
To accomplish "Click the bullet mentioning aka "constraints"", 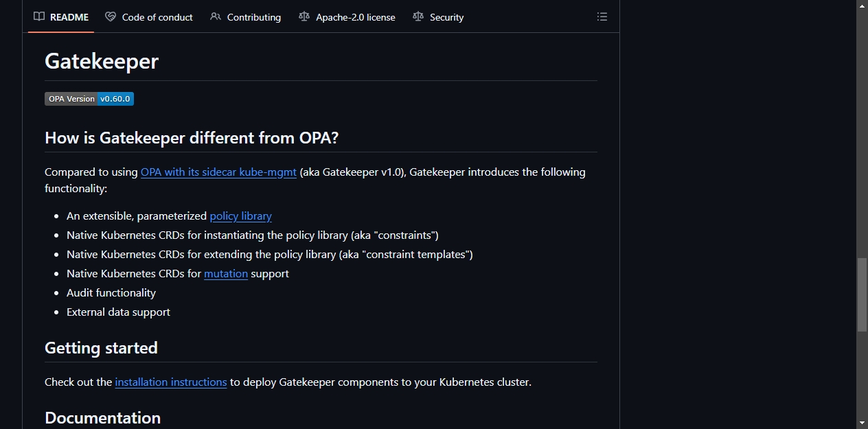I will click(x=253, y=235).
